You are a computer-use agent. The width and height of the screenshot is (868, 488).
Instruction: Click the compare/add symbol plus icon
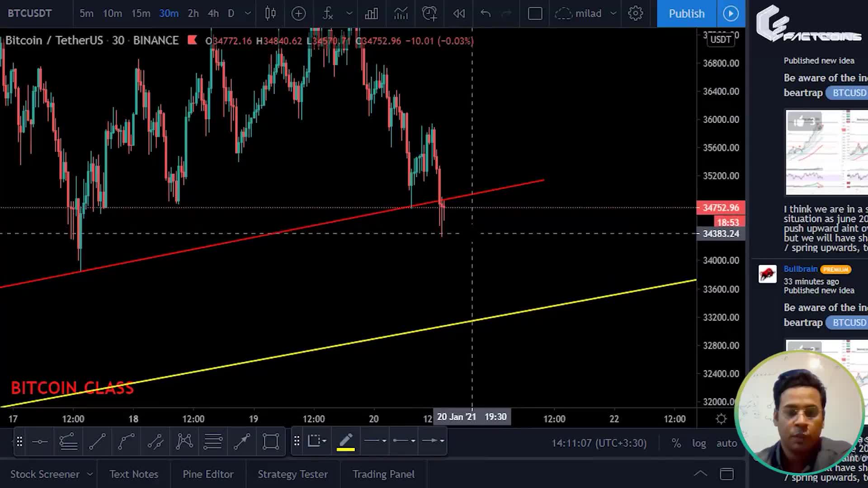coord(298,14)
